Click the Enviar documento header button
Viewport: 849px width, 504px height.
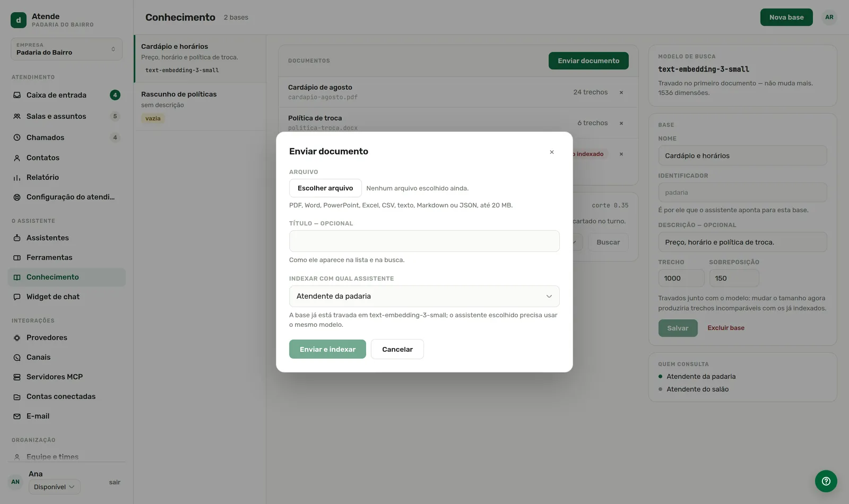(588, 60)
